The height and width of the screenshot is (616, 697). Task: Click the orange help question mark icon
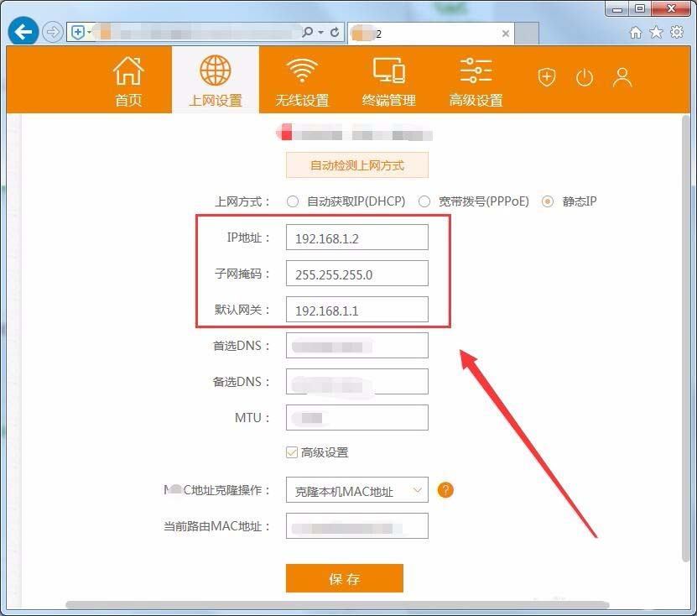point(445,489)
